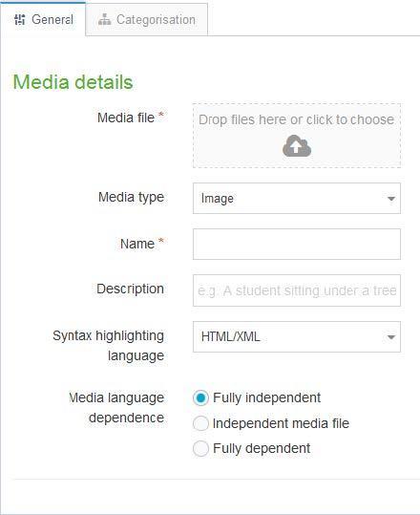Click the General tab sliders icon
The image size is (420, 515).
[x=20, y=20]
